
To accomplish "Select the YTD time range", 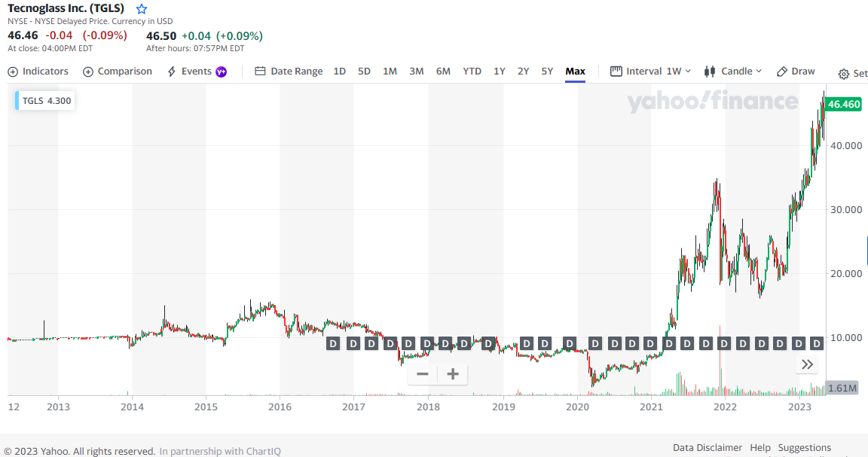I will tap(472, 72).
